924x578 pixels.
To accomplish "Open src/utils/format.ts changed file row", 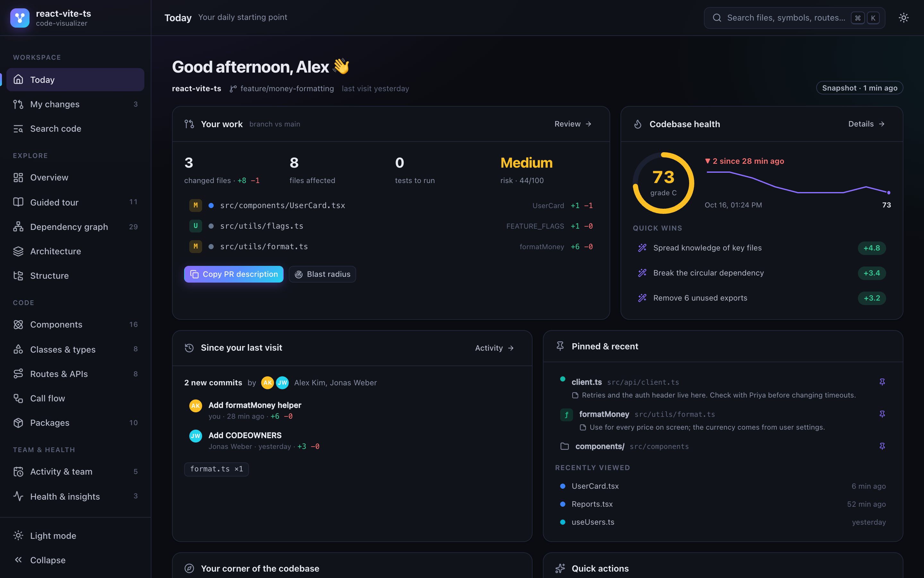I will coord(391,247).
